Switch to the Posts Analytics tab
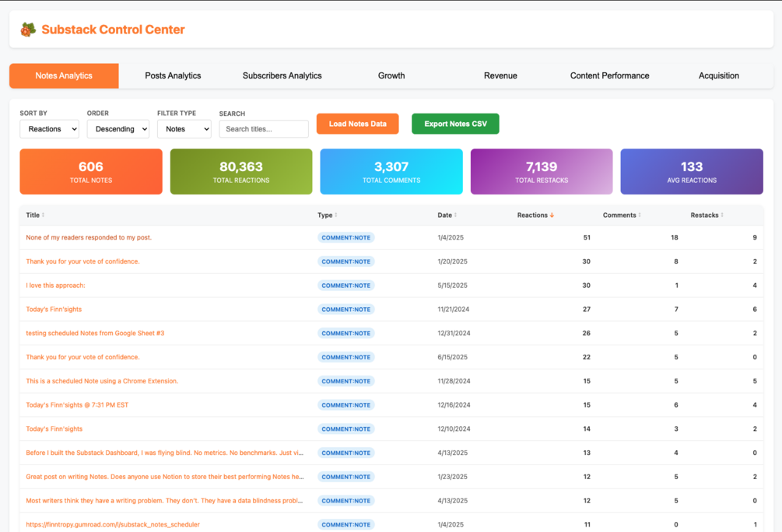782x532 pixels. (173, 75)
